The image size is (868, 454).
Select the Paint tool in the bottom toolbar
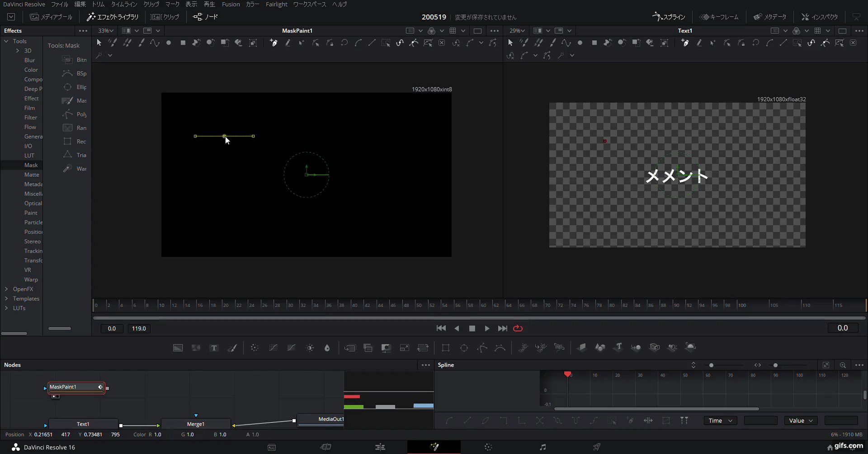[x=232, y=348]
